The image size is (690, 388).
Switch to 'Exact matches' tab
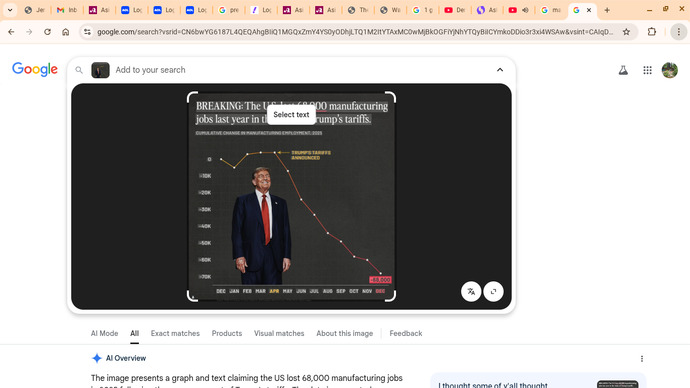[x=175, y=333]
